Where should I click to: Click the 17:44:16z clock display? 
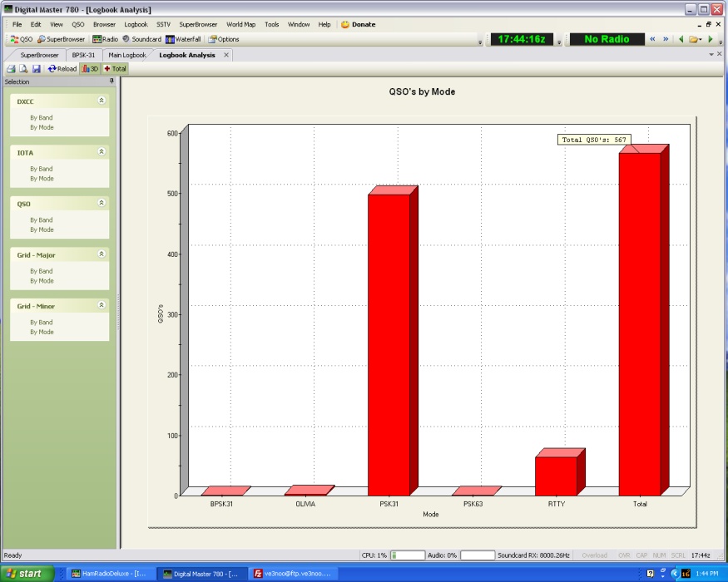coord(522,39)
